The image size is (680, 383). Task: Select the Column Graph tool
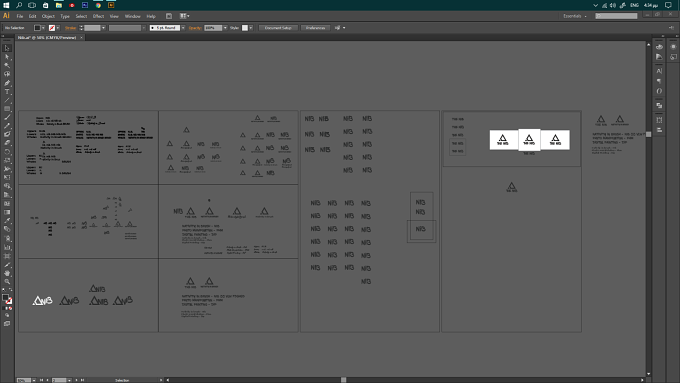tap(7, 247)
